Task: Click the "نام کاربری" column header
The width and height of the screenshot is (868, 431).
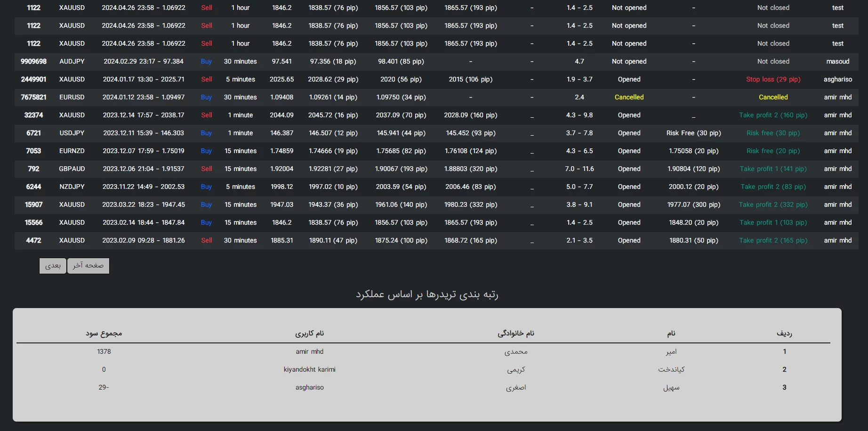Action: tap(309, 333)
